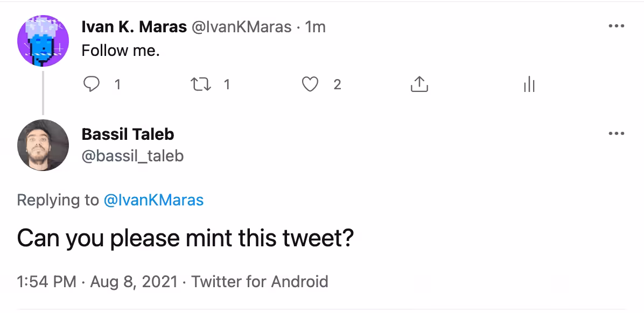
Task: Click the Ivan K. Maras display name
Action: [x=134, y=27]
